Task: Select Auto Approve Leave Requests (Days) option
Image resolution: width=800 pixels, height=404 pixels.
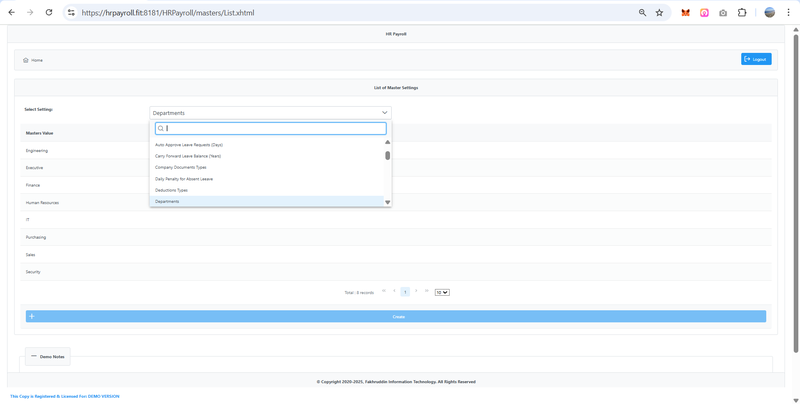Action: point(189,145)
